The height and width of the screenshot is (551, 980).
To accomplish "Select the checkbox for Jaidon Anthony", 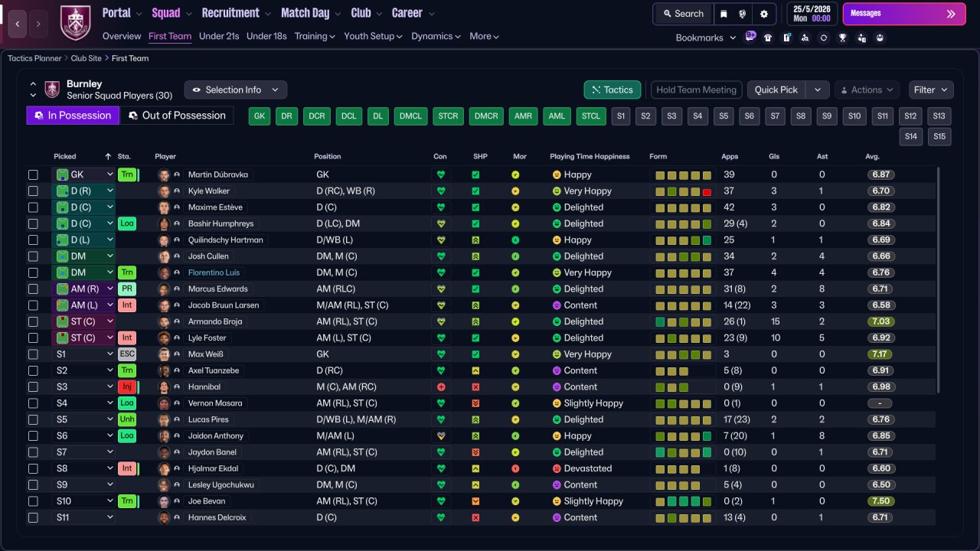I will pos(33,436).
